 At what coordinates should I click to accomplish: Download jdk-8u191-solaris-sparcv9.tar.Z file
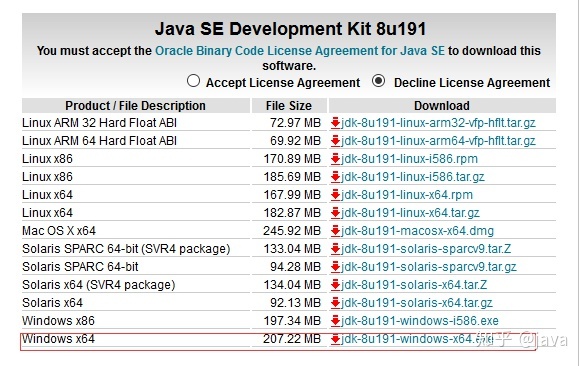tap(426, 249)
